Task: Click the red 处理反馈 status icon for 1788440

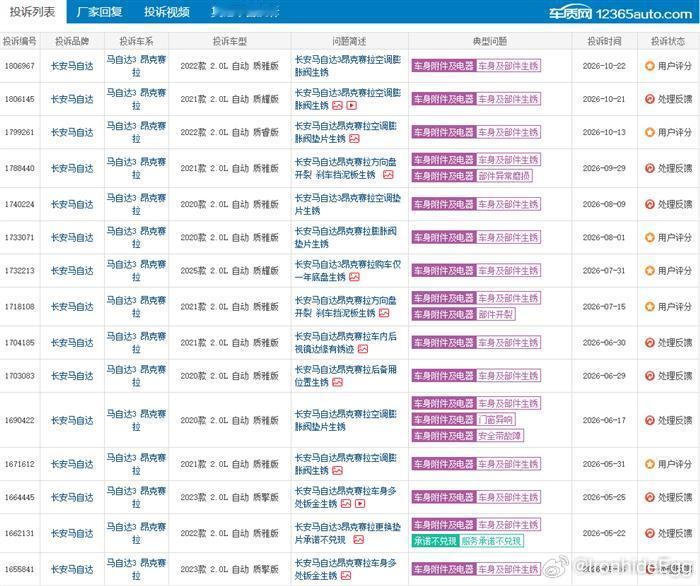Action: tap(650, 168)
